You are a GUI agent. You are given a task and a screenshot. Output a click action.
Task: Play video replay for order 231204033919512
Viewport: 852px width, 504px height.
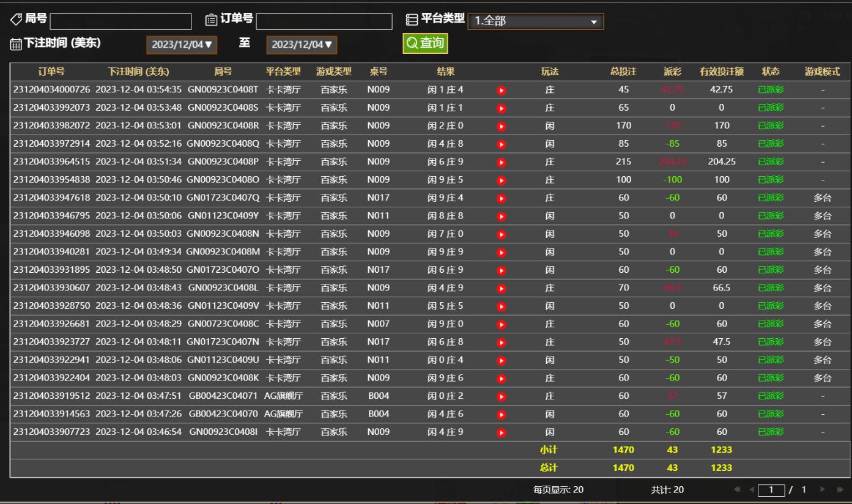coord(502,396)
